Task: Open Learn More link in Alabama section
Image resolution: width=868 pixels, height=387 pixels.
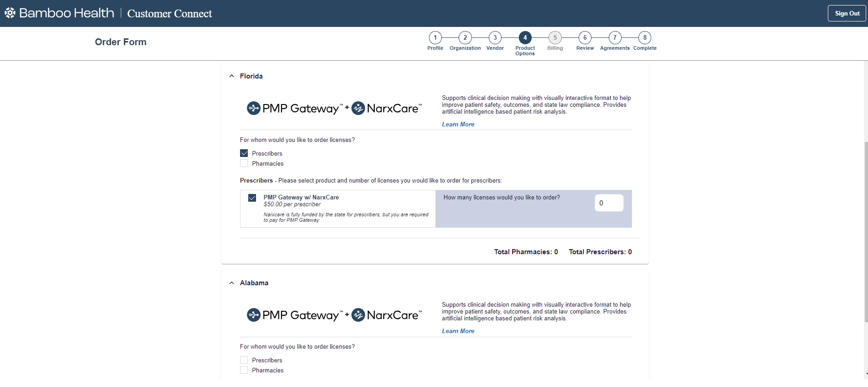Action: click(458, 331)
